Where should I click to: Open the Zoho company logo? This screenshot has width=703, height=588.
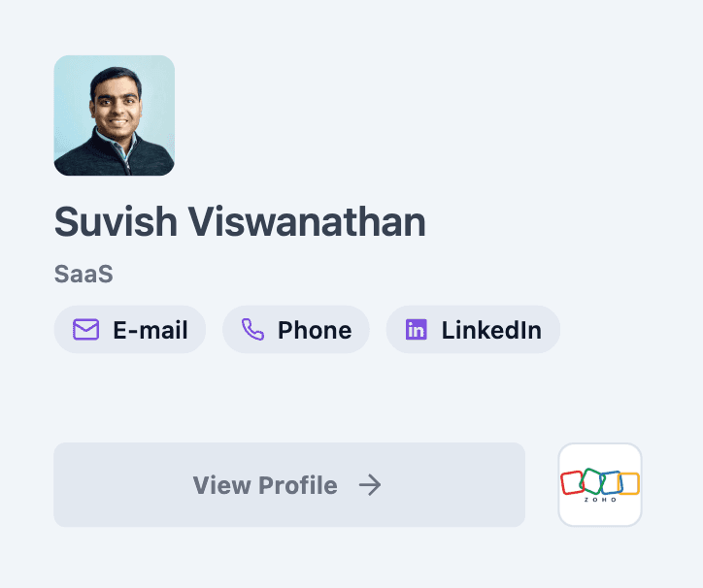click(600, 484)
